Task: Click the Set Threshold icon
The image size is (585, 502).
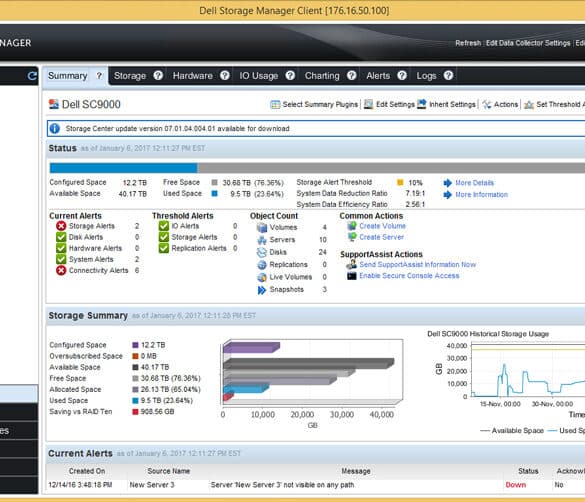Action: pyautogui.click(x=529, y=105)
